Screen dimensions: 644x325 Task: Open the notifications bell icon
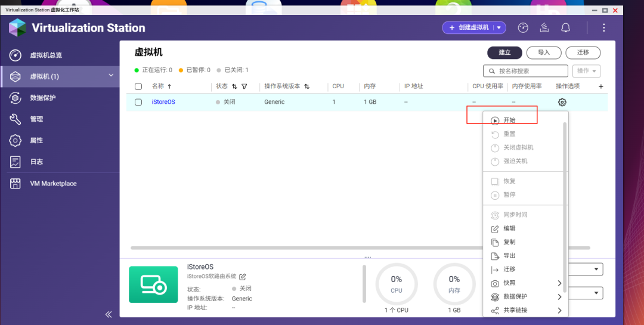pos(565,27)
